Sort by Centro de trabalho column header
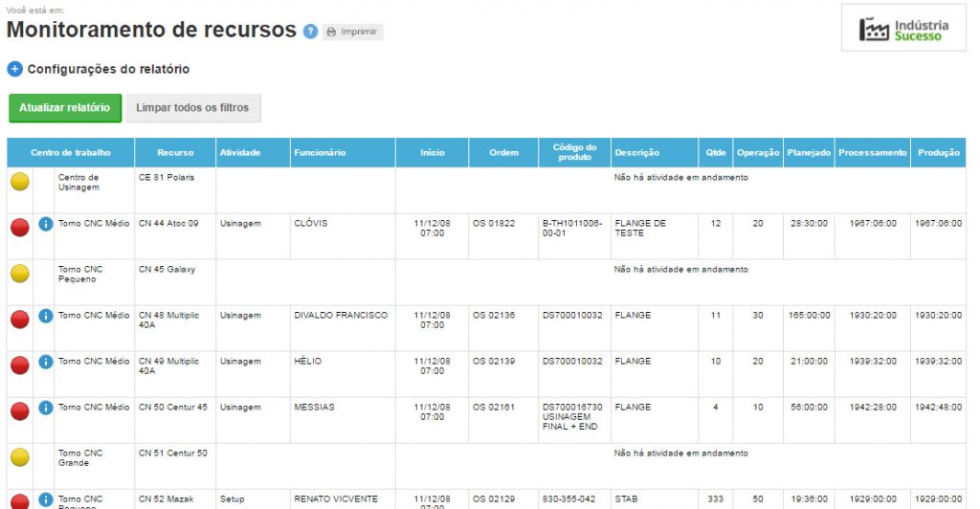This screenshot has width=980, height=509. [x=71, y=153]
